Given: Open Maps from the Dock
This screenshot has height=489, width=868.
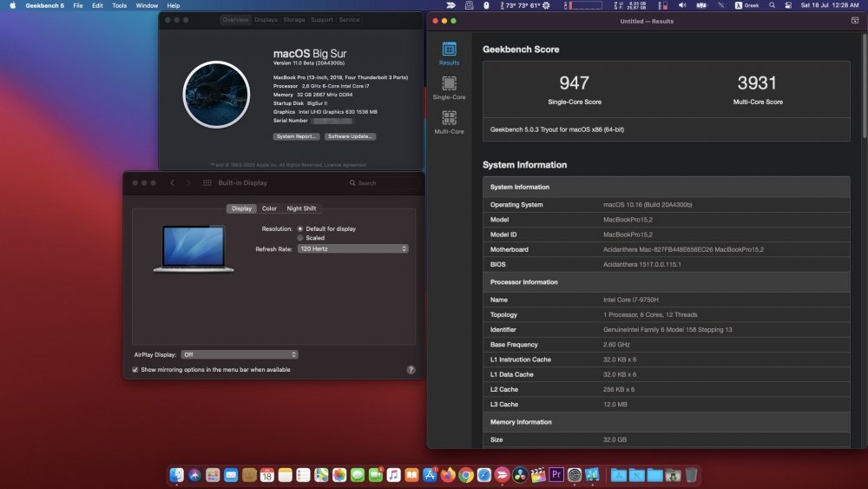Looking at the screenshot, I should (x=321, y=475).
